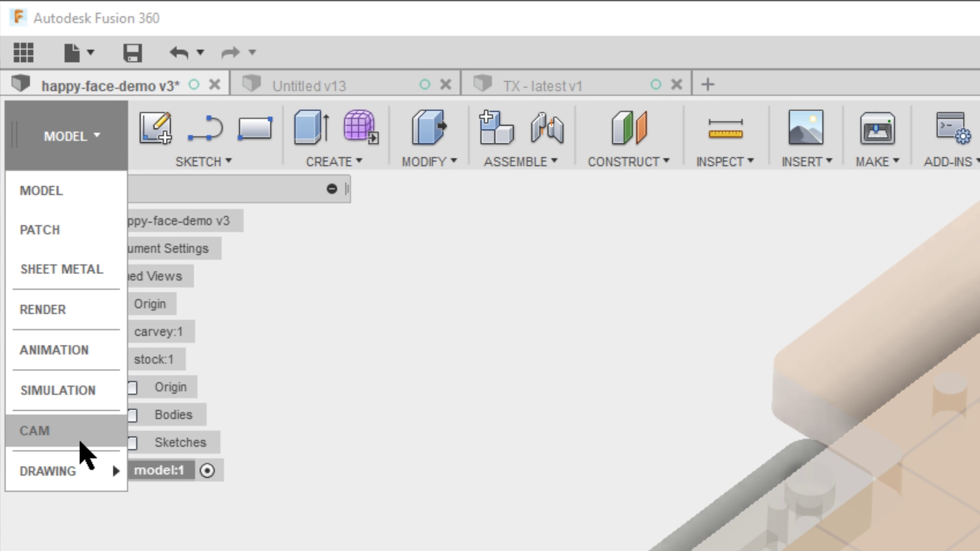The image size is (980, 551).
Task: Switch to Untitled v13 tab
Action: [x=310, y=85]
